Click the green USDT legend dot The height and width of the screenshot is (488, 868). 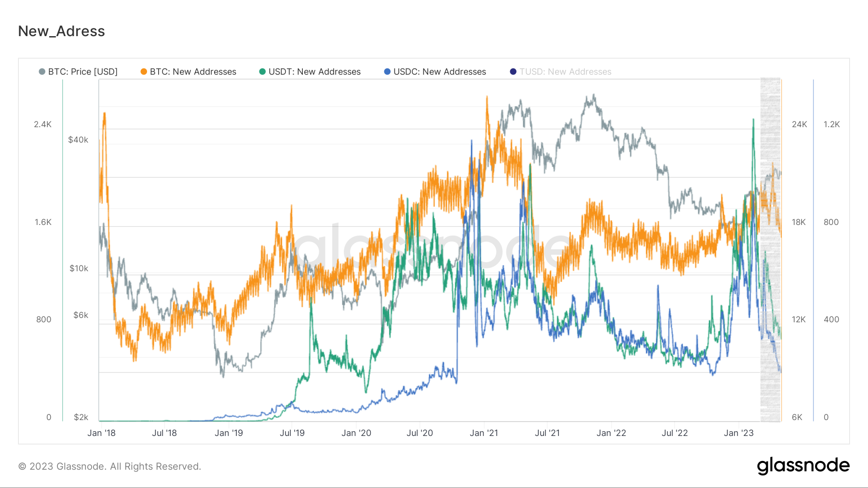[262, 72]
